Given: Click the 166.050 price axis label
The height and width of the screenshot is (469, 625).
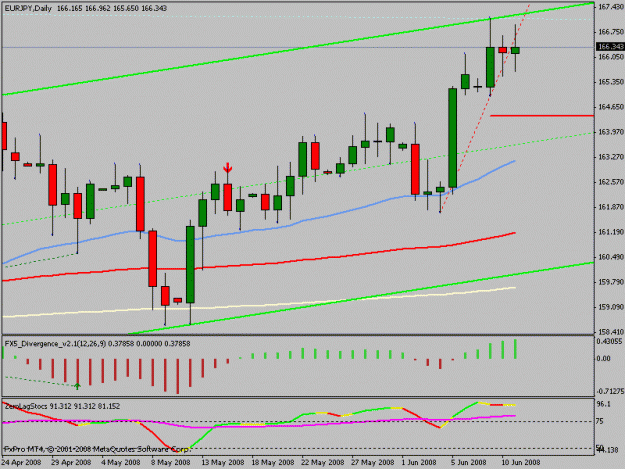Looking at the screenshot, I should click(x=611, y=57).
